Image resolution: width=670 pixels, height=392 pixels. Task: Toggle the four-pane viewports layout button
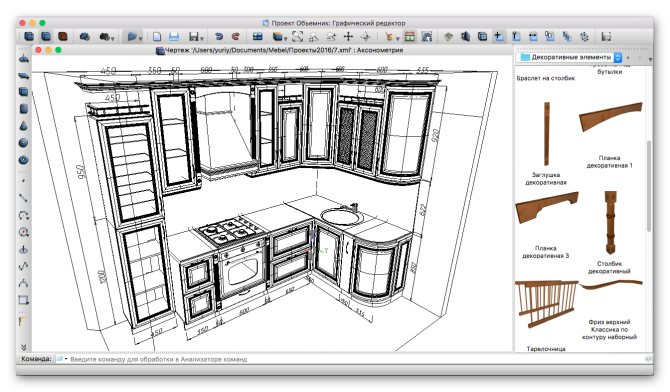click(x=258, y=37)
